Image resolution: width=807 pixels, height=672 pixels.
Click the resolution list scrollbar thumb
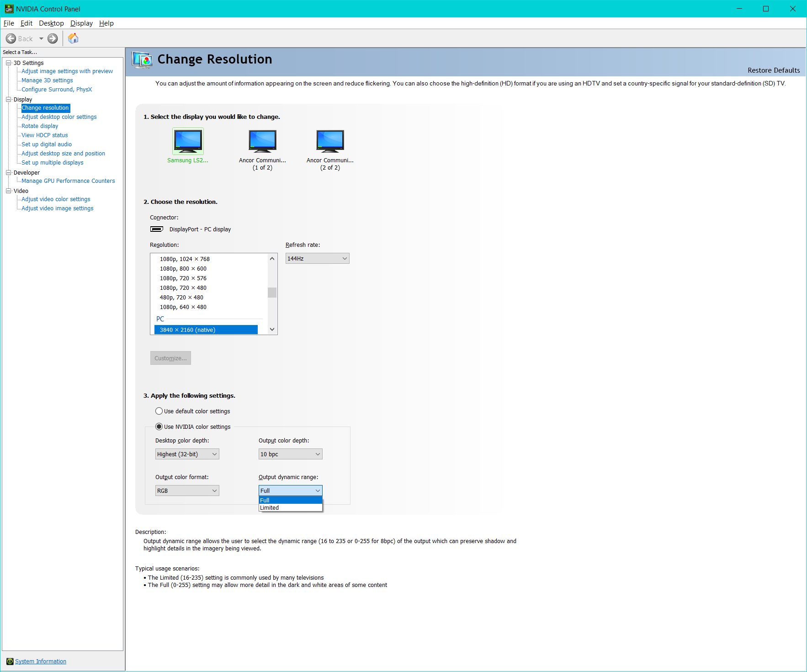coord(272,292)
